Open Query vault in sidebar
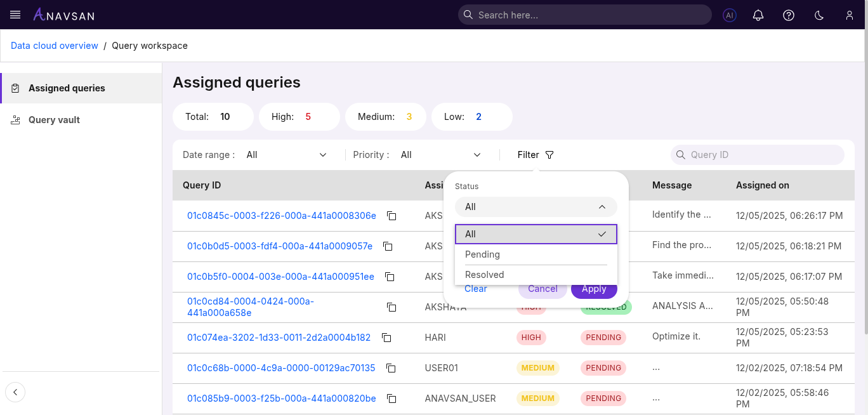The height and width of the screenshot is (415, 868). click(54, 120)
